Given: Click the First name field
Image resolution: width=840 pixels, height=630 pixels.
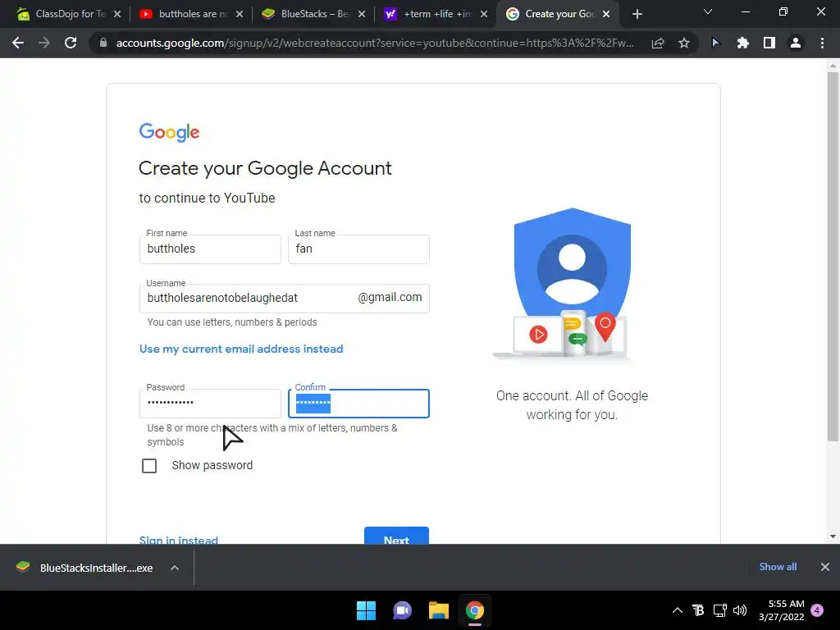Looking at the screenshot, I should (210, 249).
